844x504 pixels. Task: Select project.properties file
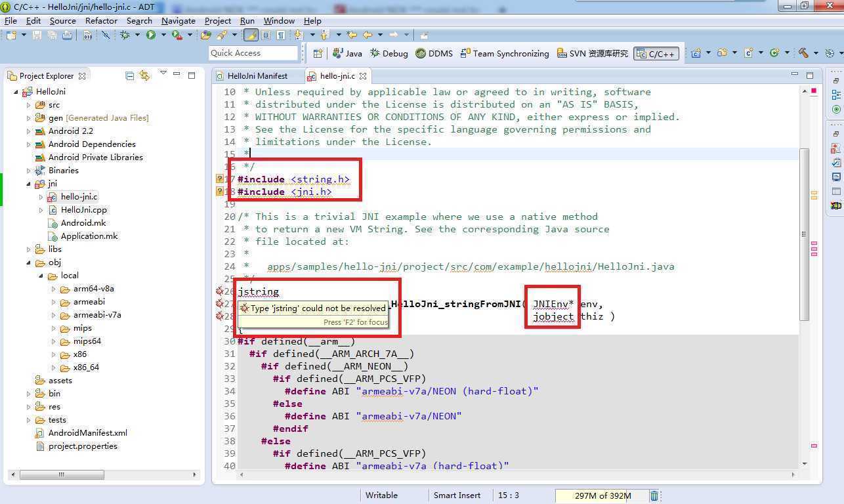pyautogui.click(x=83, y=446)
